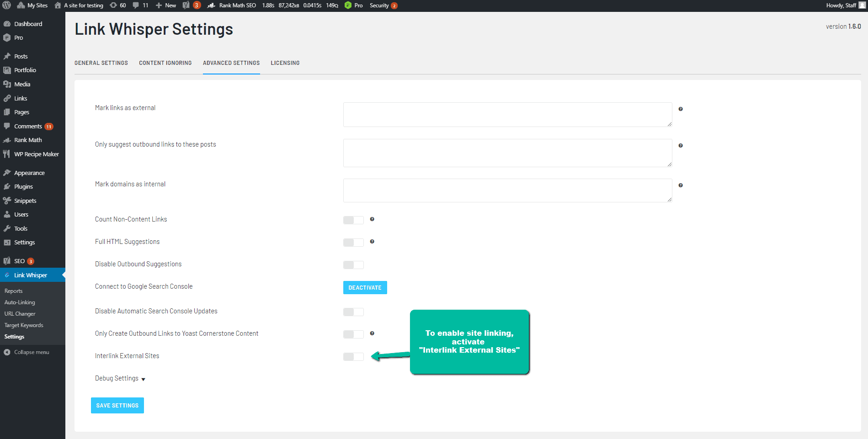Viewport: 868px width, 439px height.
Task: Enable Interlink External Sites toggle
Action: point(353,357)
